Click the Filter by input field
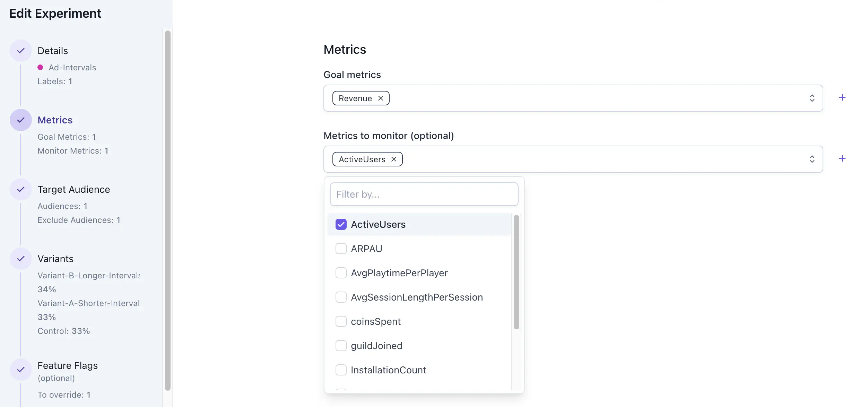The height and width of the screenshot is (407, 868). coord(424,194)
